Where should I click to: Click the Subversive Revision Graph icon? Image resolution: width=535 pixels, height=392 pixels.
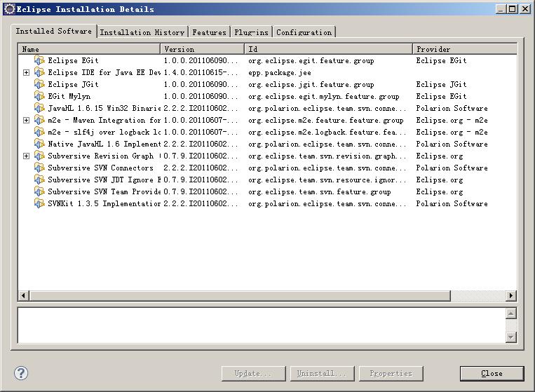point(39,156)
